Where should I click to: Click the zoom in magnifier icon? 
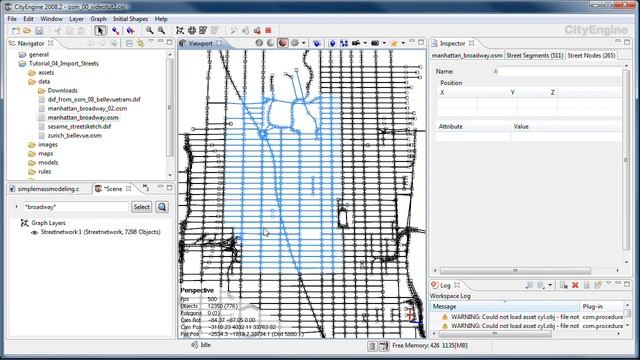[x=161, y=31]
